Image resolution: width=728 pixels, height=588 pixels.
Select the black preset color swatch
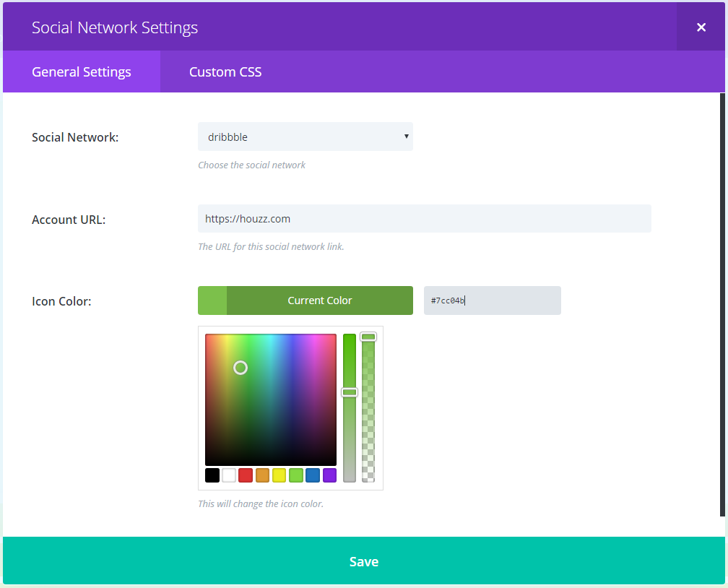[x=212, y=475]
